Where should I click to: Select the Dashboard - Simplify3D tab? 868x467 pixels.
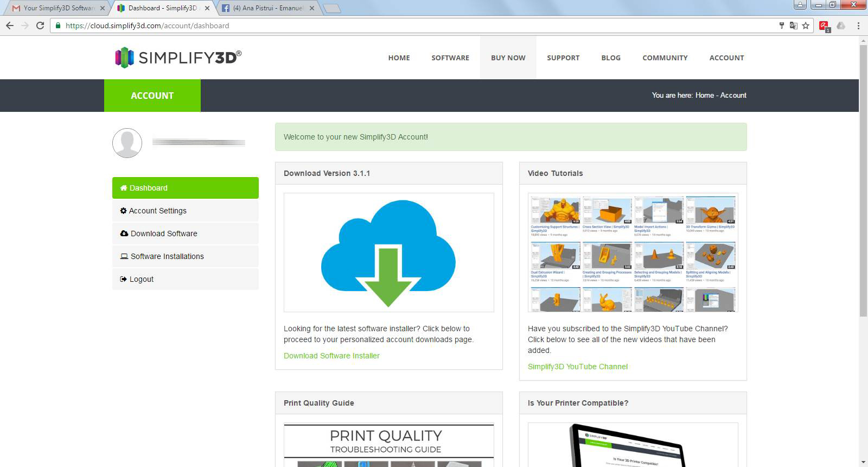pos(163,8)
